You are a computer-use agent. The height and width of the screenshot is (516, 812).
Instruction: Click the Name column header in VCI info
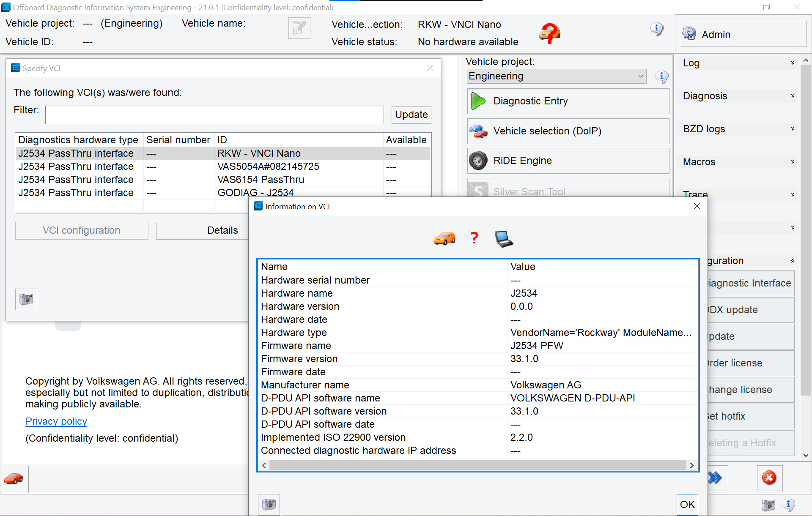click(382, 267)
